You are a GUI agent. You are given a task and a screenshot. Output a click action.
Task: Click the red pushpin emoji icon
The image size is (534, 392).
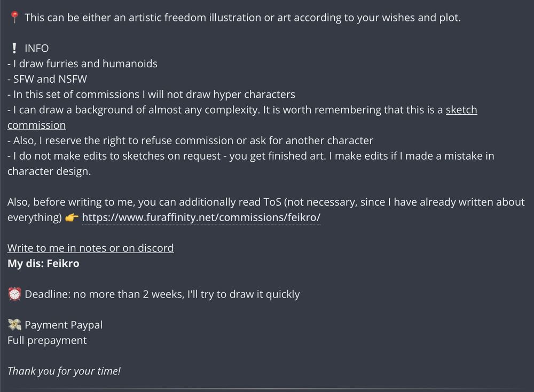coord(14,17)
